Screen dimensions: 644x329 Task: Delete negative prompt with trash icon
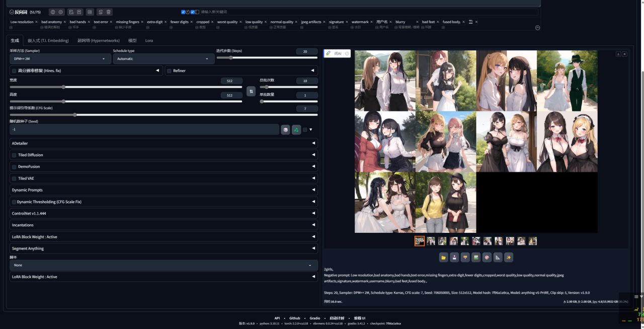(x=109, y=12)
